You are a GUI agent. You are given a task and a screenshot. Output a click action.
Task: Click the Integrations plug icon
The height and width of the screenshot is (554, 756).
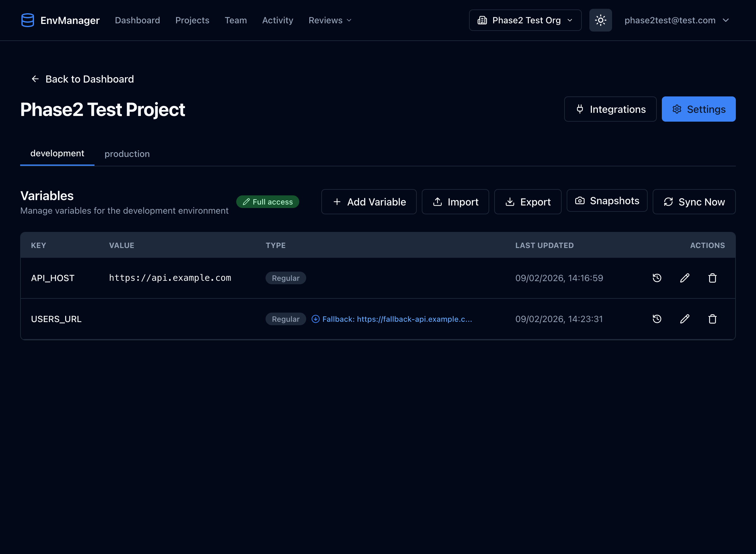pos(580,109)
